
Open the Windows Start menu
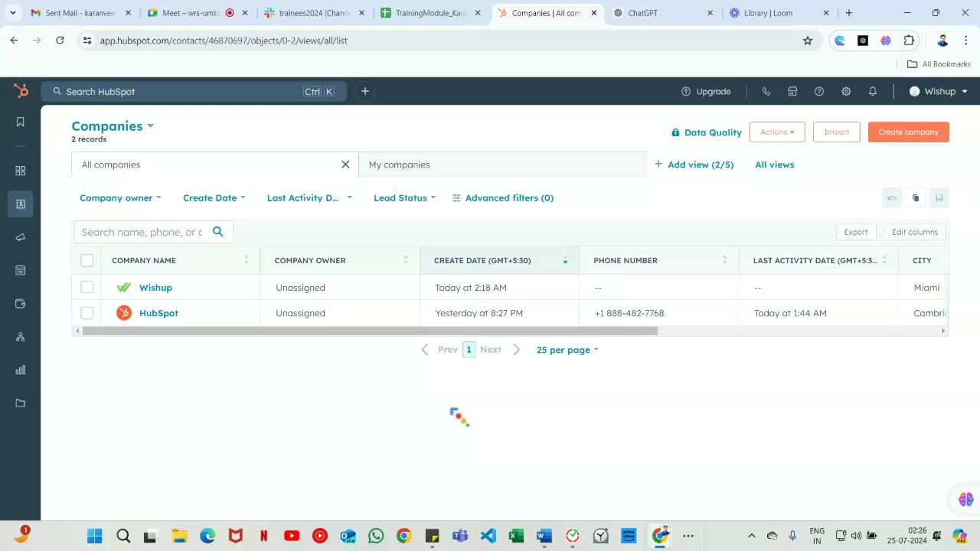(95, 536)
